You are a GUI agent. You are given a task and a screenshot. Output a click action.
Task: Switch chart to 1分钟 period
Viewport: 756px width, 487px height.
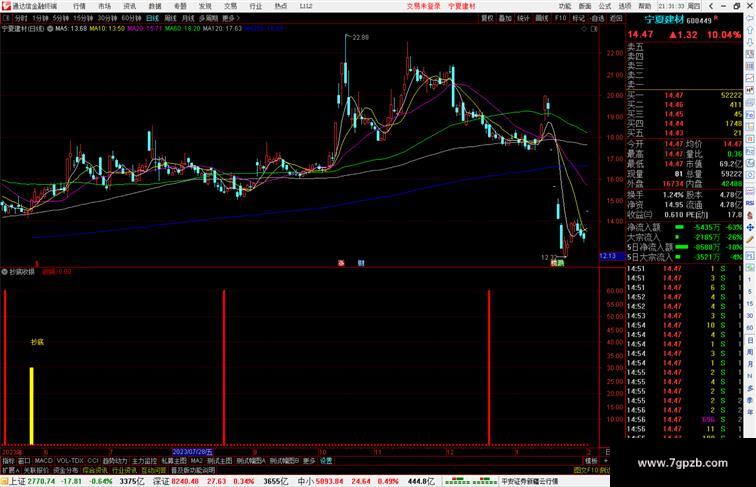(x=40, y=18)
